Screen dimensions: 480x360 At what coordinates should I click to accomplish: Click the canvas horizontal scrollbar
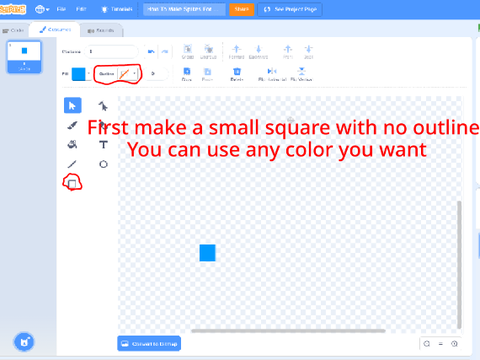(x=288, y=331)
